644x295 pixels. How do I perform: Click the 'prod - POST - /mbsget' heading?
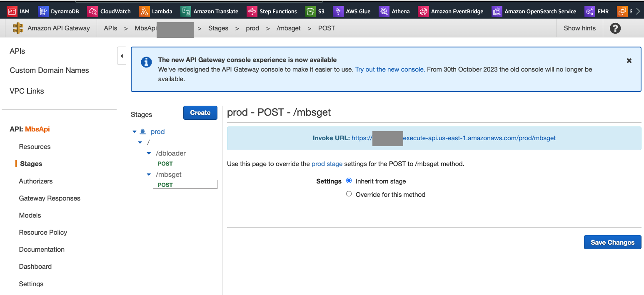(x=279, y=112)
